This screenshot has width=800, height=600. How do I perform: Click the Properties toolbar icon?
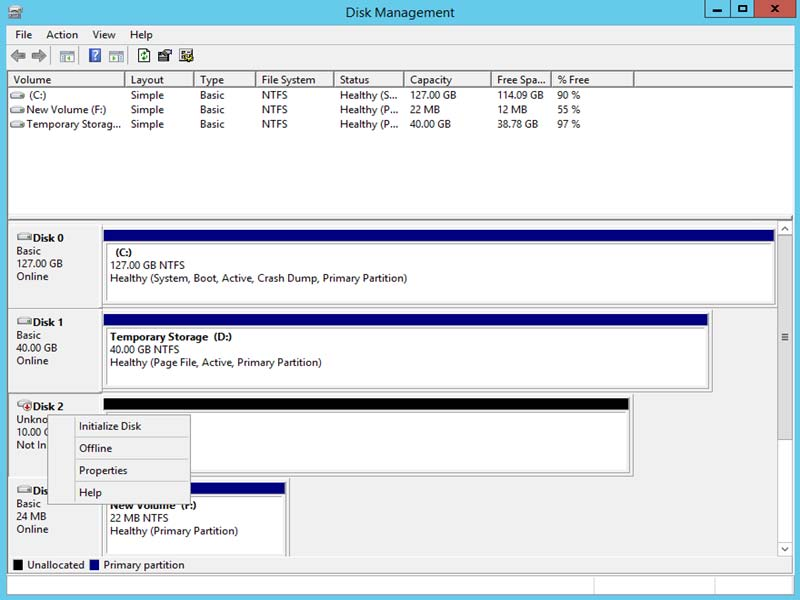pos(165,56)
